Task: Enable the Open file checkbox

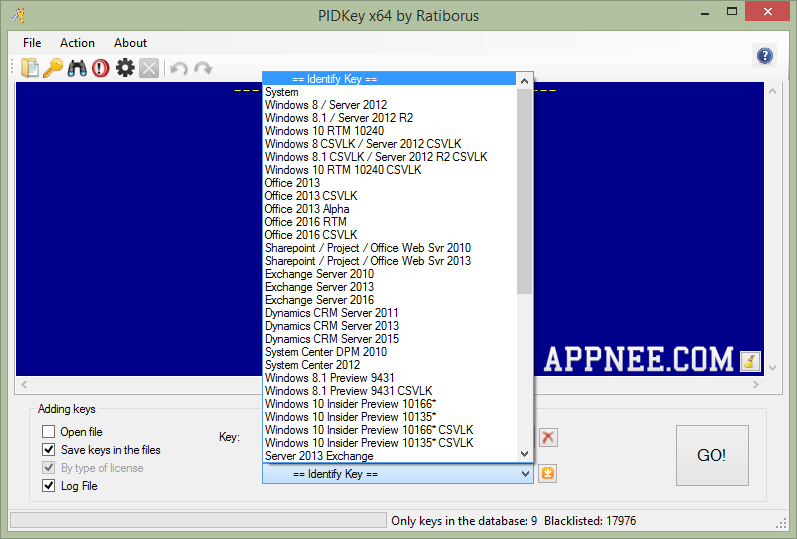Action: (x=48, y=432)
